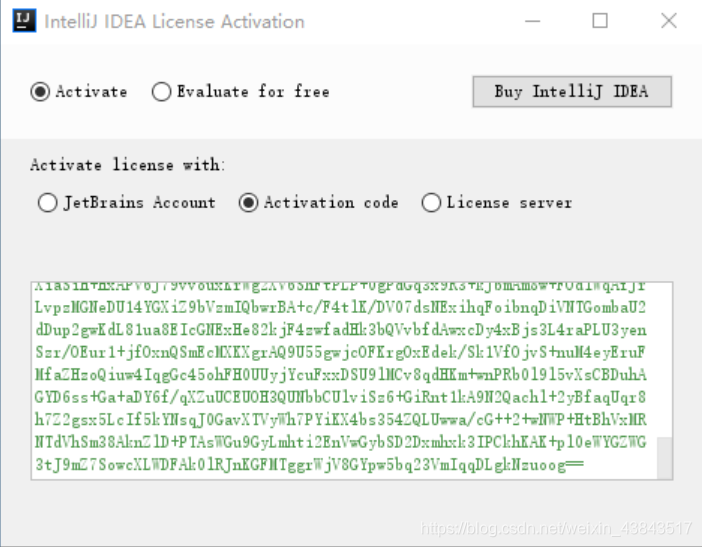Image resolution: width=702 pixels, height=547 pixels.
Task: Click the activation code scrollbar thumb
Action: [665, 457]
